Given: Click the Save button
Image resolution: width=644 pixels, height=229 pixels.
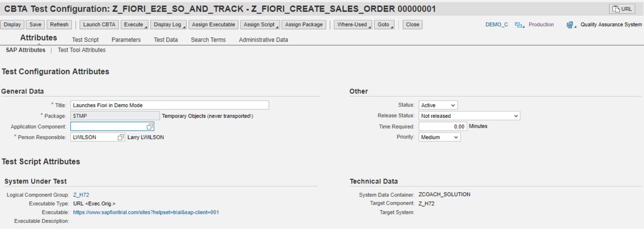Looking at the screenshot, I should pyautogui.click(x=35, y=24).
